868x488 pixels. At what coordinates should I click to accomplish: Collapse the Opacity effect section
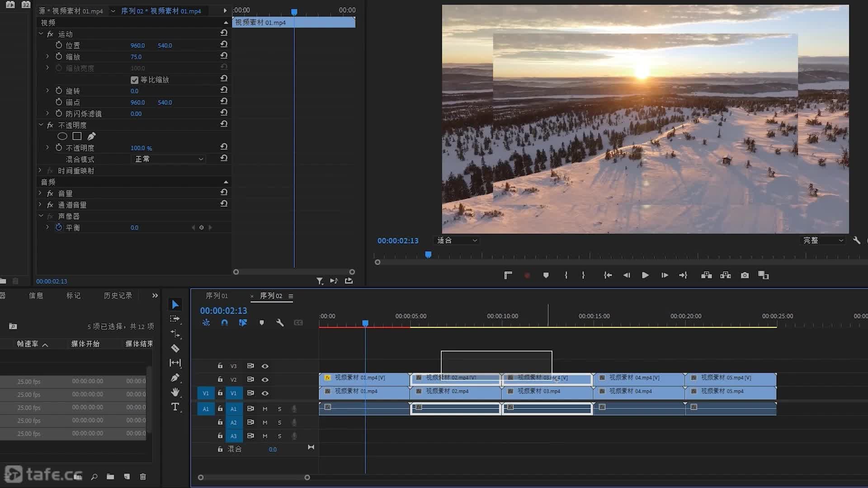click(41, 125)
